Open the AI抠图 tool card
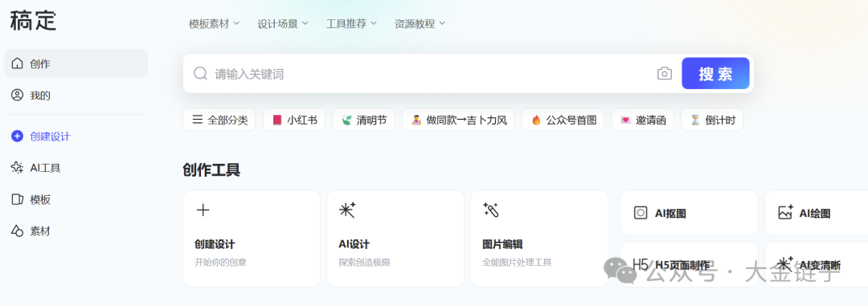868x306 pixels. pos(690,213)
